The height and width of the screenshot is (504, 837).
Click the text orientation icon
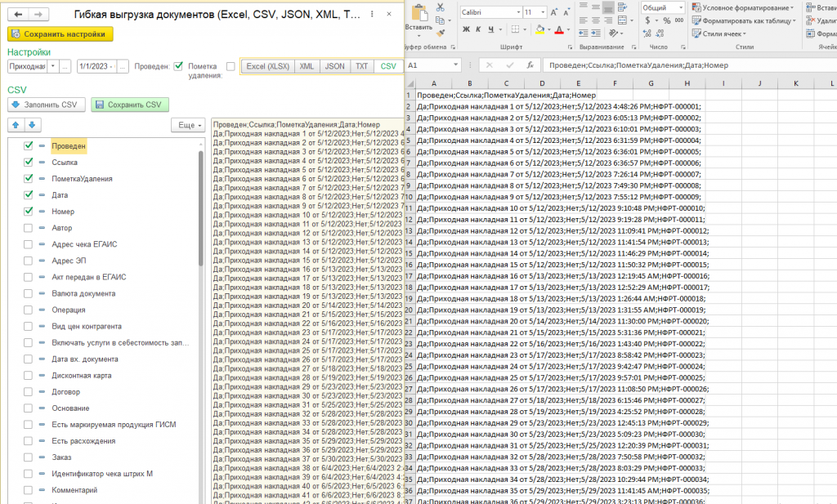pyautogui.click(x=613, y=33)
